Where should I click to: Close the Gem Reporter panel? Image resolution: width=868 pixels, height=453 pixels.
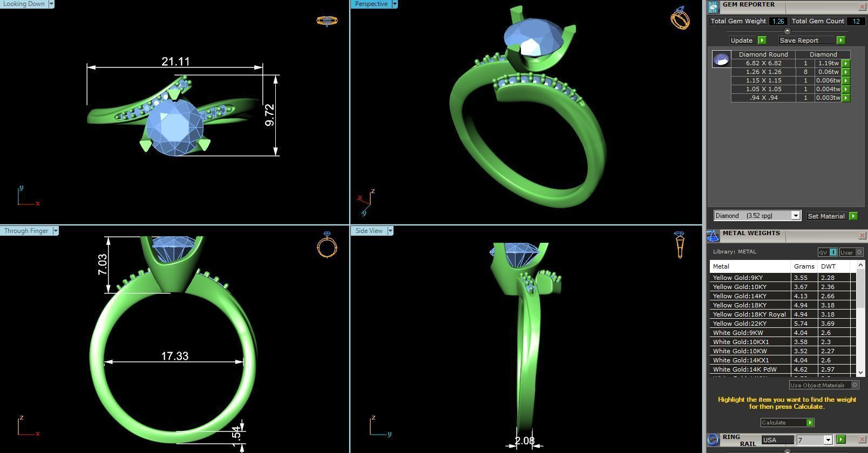click(862, 6)
